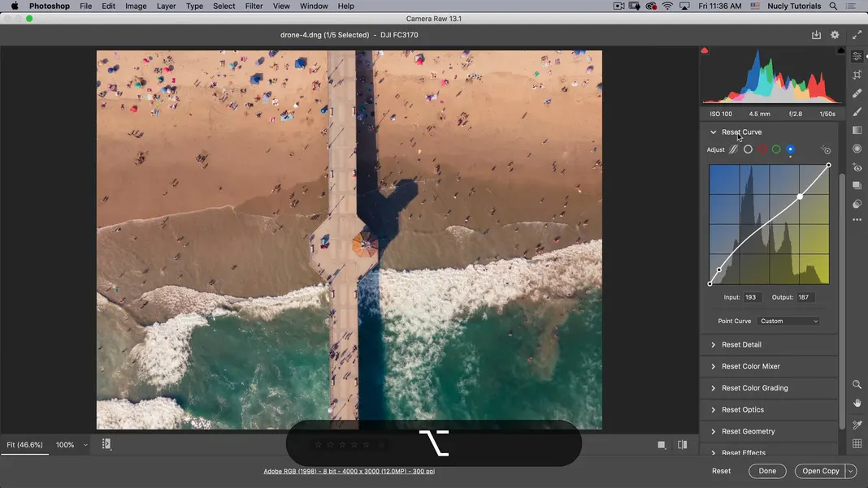
Task: Select the blue channel curve
Action: click(790, 149)
